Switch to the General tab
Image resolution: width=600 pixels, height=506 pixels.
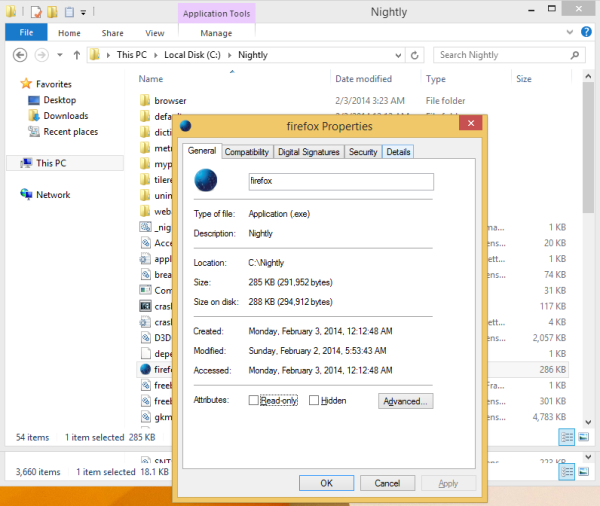click(x=202, y=151)
